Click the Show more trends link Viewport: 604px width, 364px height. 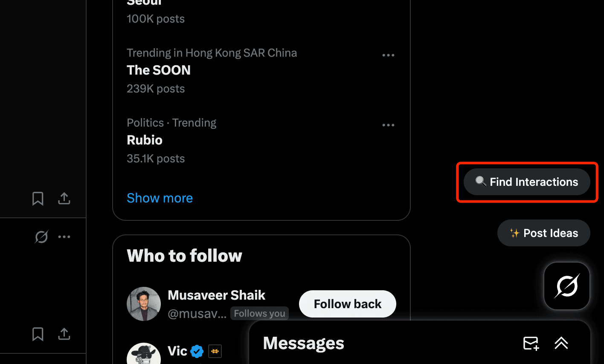(x=160, y=198)
